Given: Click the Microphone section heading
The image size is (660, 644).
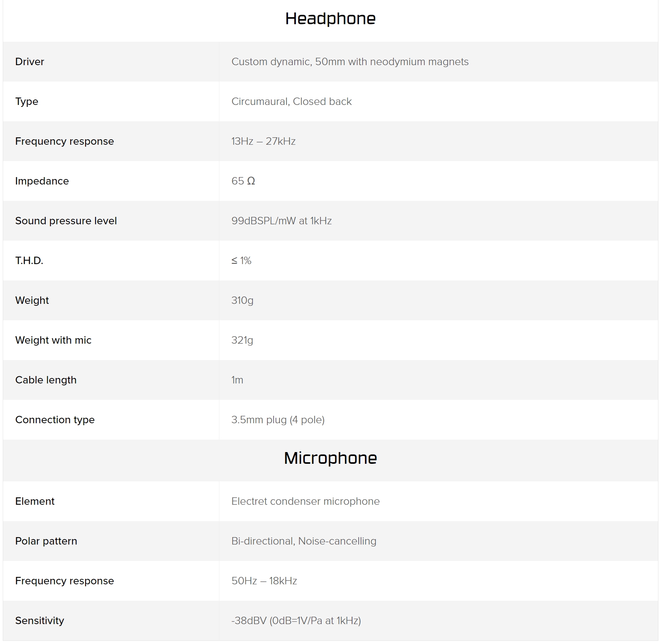Looking at the screenshot, I should (330, 458).
